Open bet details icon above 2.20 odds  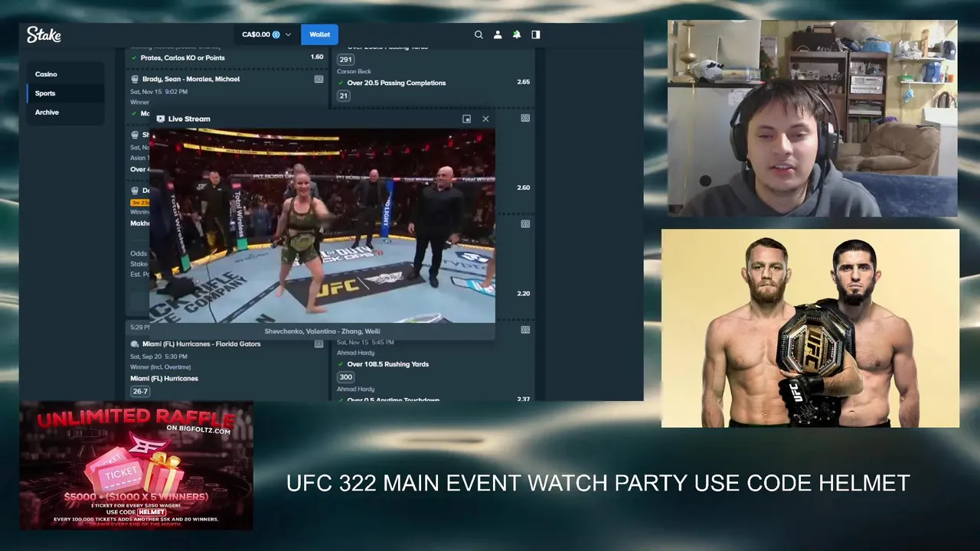[x=525, y=223]
